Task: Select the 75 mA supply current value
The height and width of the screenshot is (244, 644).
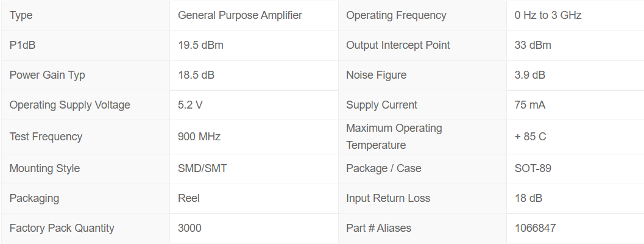Action: tap(529, 105)
